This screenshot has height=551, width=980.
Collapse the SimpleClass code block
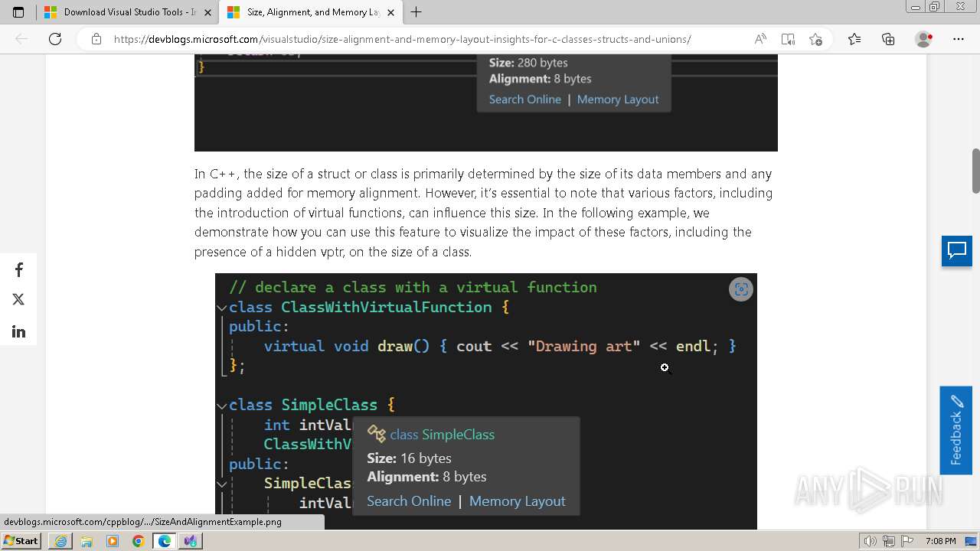(222, 406)
